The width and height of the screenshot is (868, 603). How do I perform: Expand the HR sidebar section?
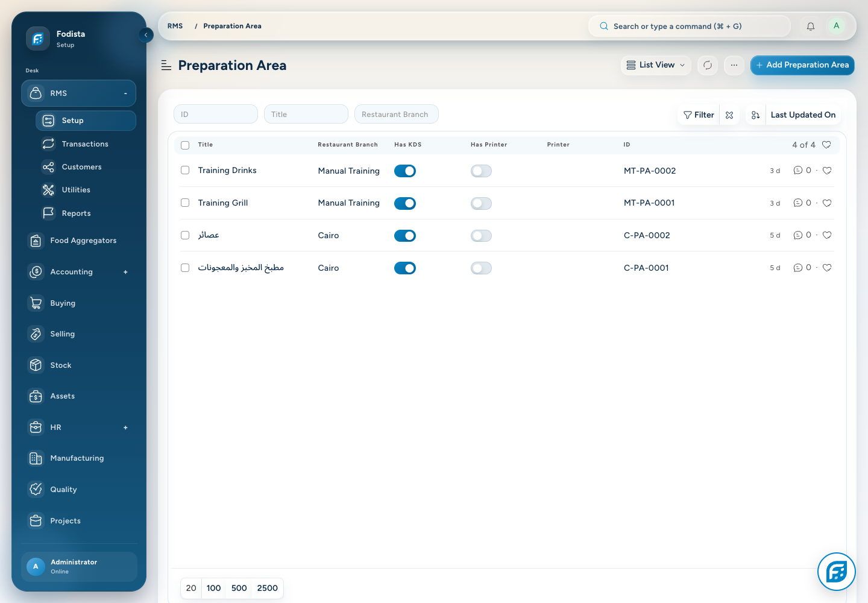(x=125, y=428)
